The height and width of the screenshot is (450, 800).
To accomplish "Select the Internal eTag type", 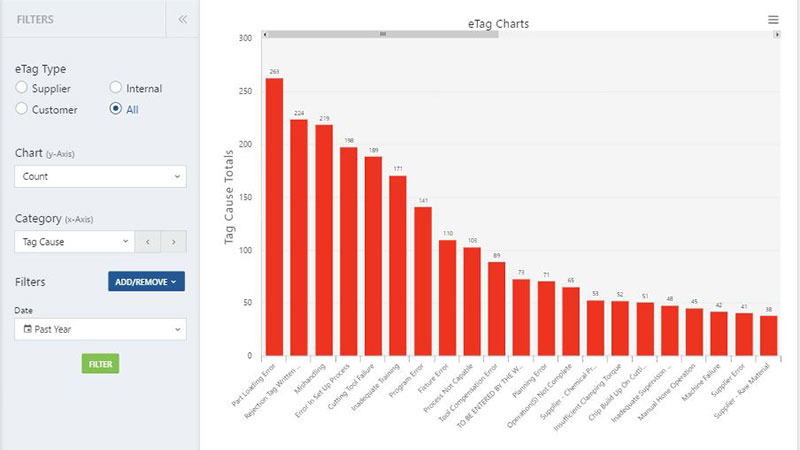I will (116, 87).
